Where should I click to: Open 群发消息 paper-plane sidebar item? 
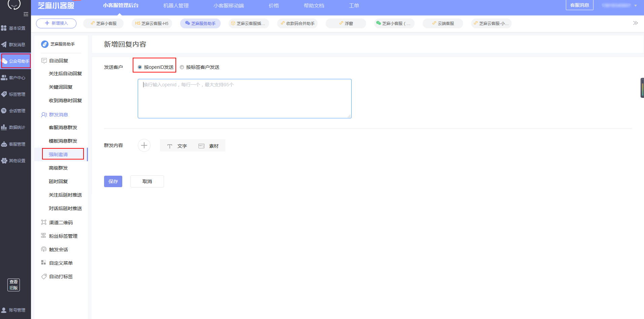coord(15,45)
